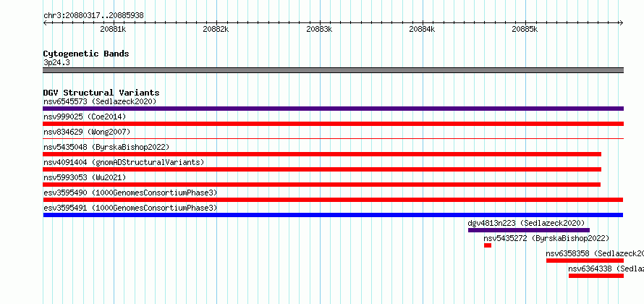Image resolution: width=644 pixels, height=304 pixels.
Task: Open the dgv4813n223 (Sedlazeck2020) label
Action: point(526,223)
